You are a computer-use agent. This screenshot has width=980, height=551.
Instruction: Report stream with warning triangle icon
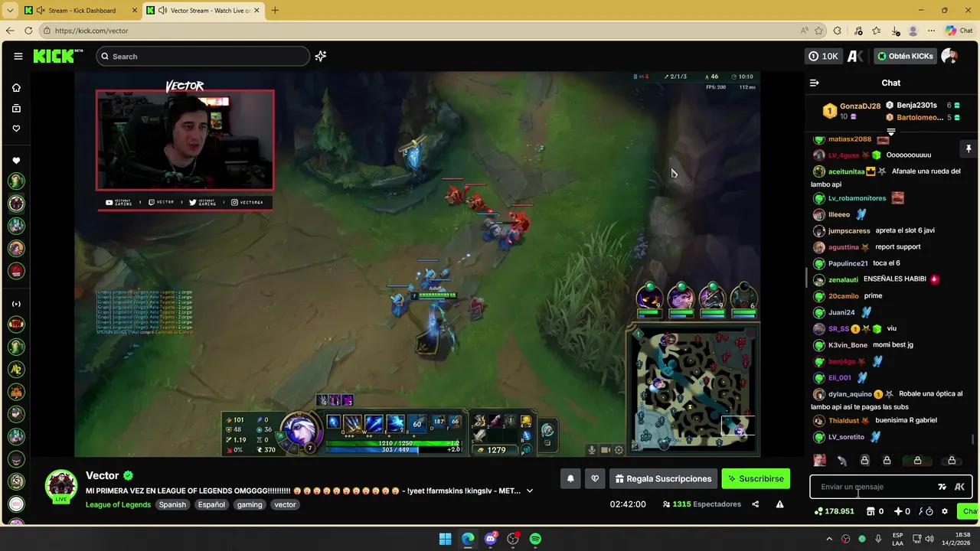[x=779, y=504]
